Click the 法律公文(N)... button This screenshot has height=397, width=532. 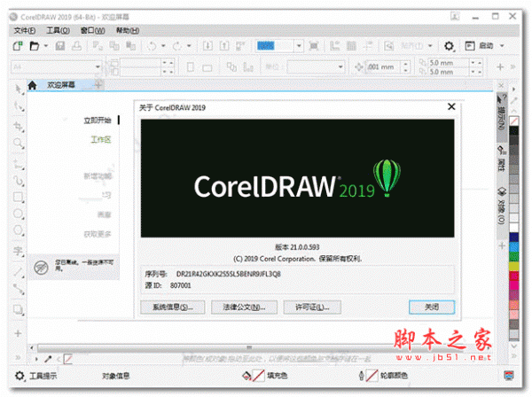(244, 307)
